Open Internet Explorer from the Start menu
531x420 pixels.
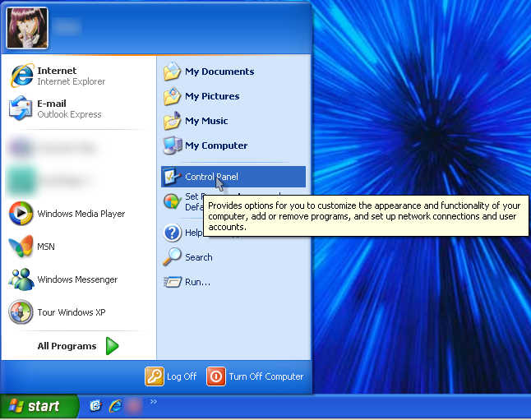pos(22,76)
